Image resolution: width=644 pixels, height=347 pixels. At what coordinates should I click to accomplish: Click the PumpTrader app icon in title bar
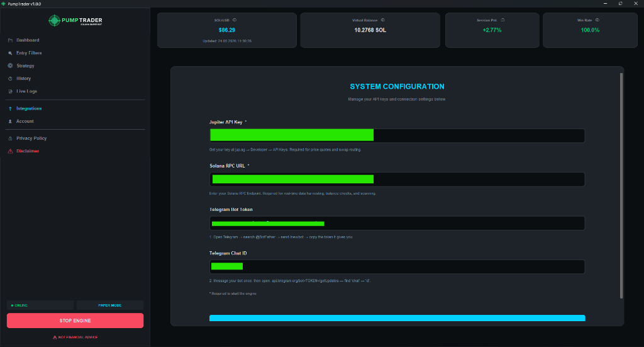[x=3, y=4]
